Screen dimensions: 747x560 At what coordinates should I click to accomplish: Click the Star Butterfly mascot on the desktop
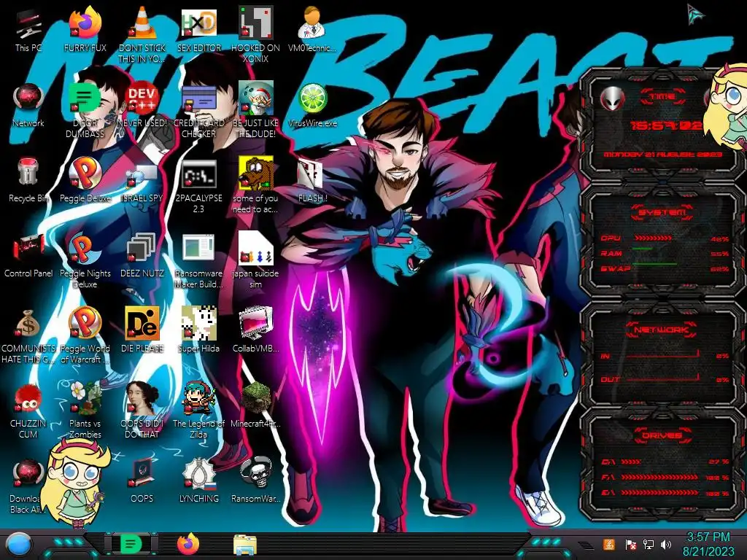[x=75, y=483]
